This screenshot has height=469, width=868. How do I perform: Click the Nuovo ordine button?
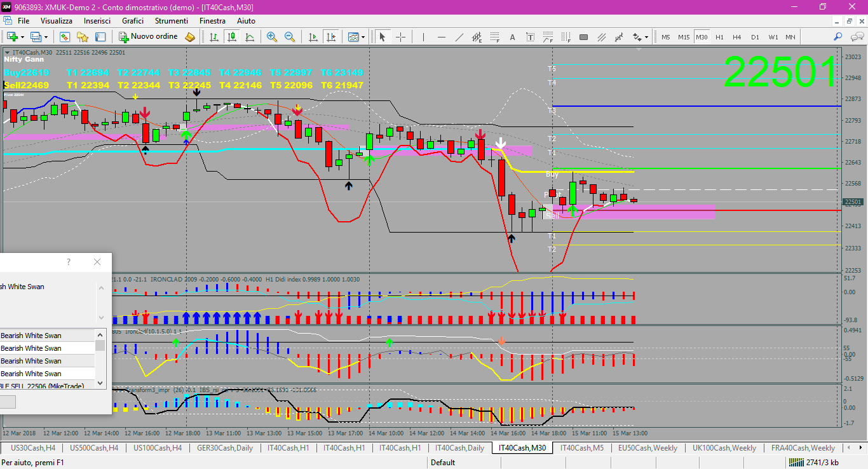point(148,37)
